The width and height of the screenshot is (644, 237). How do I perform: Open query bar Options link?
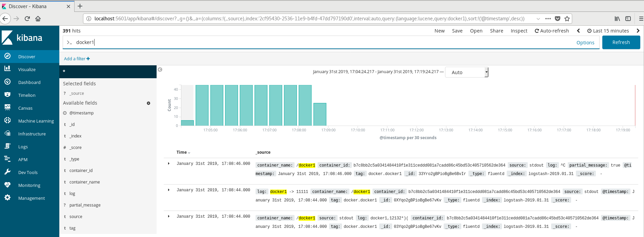click(585, 43)
